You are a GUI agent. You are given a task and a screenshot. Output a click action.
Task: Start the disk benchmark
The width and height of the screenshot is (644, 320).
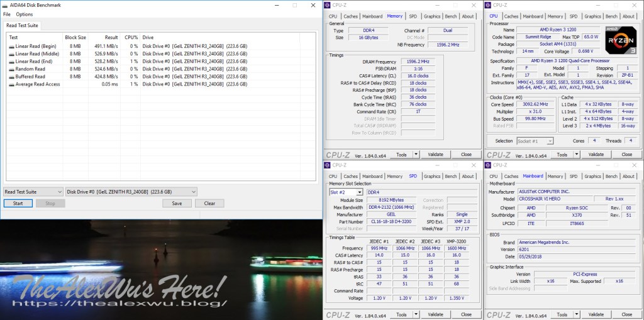[x=18, y=203]
